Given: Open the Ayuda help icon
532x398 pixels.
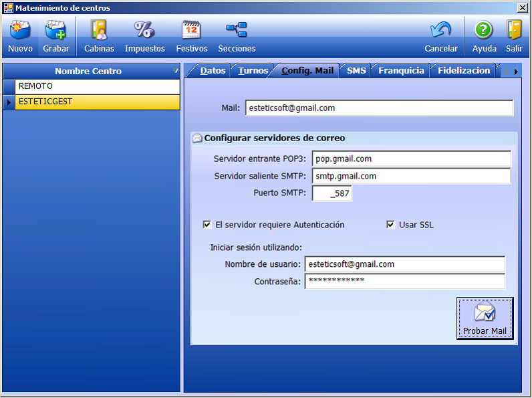Looking at the screenshot, I should (x=484, y=30).
